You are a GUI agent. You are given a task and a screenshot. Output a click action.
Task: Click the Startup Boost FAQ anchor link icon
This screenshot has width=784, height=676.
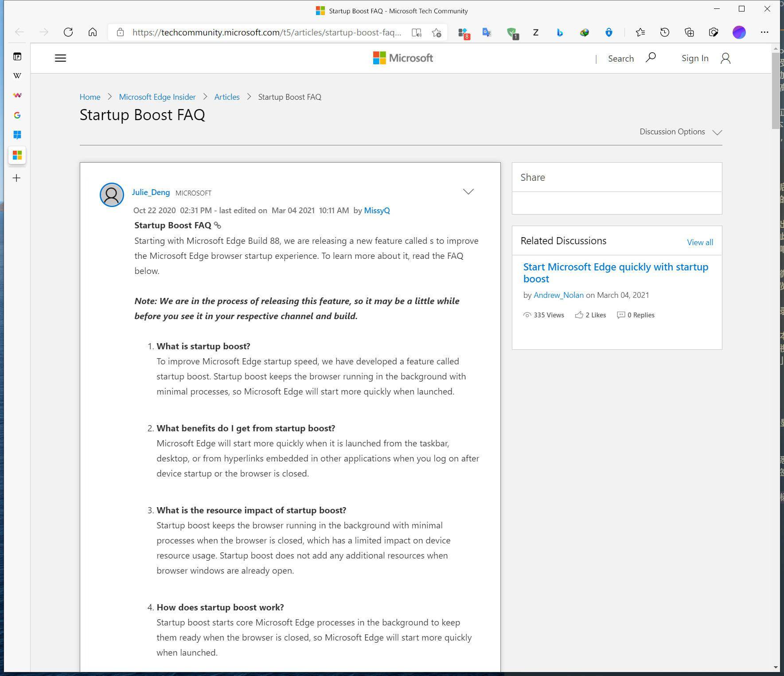click(217, 226)
